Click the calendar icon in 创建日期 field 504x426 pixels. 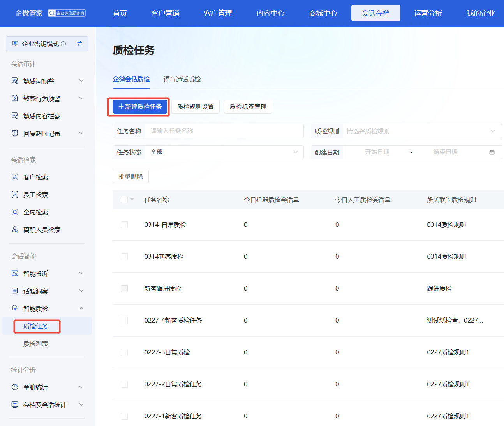tap(492, 152)
